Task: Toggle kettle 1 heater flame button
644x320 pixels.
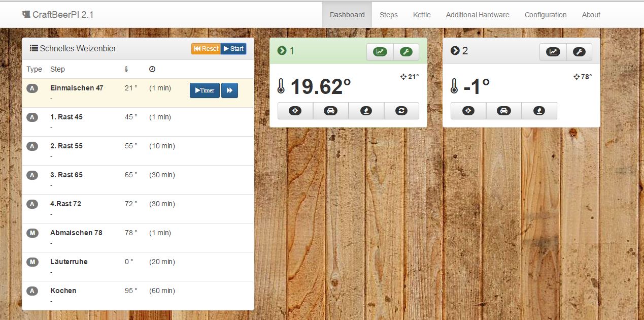Action: pos(366,111)
